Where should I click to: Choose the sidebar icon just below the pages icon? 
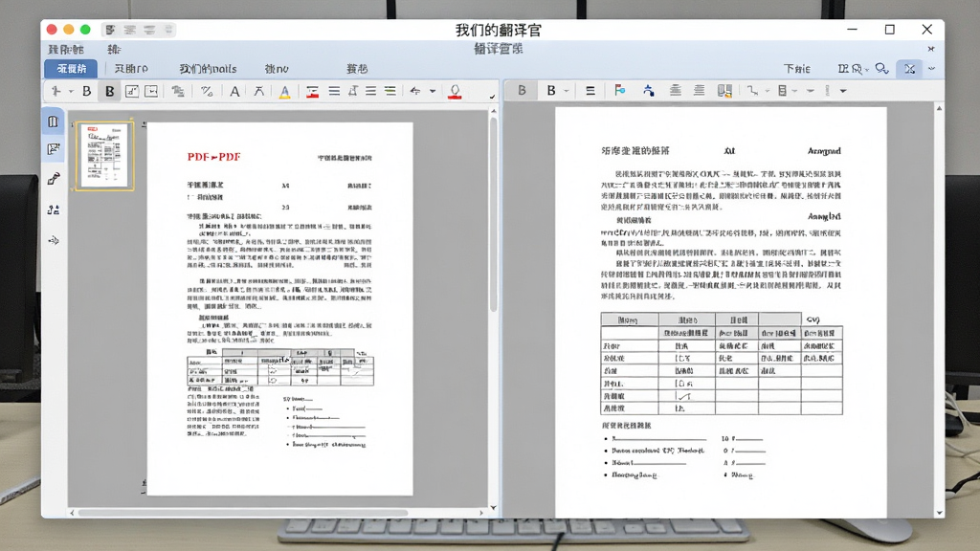54,149
